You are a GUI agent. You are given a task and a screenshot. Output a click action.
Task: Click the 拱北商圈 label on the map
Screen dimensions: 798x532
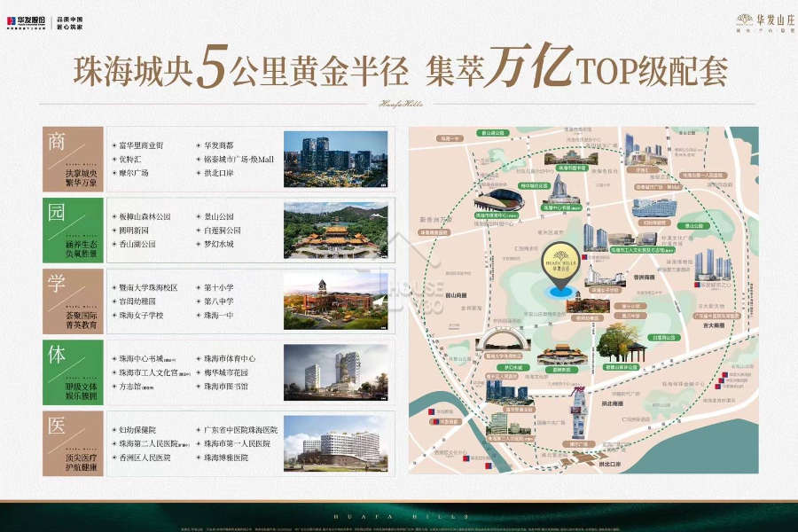pyautogui.click(x=612, y=403)
